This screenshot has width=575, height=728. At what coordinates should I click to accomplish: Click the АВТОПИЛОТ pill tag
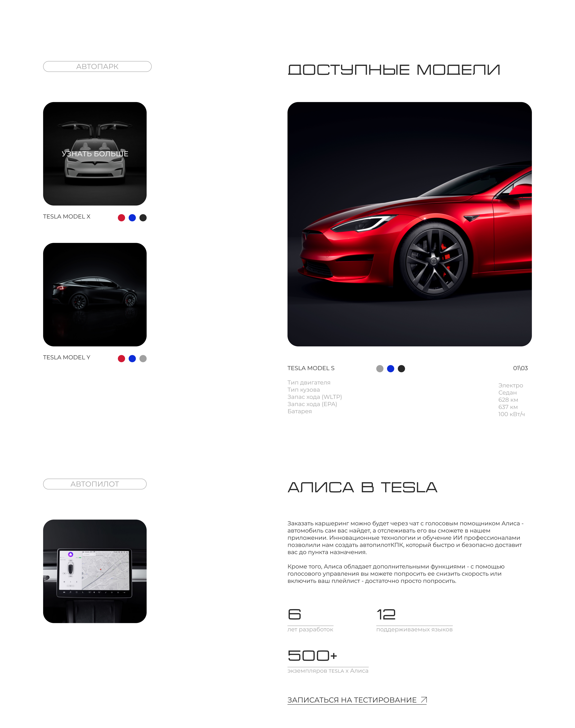95,484
